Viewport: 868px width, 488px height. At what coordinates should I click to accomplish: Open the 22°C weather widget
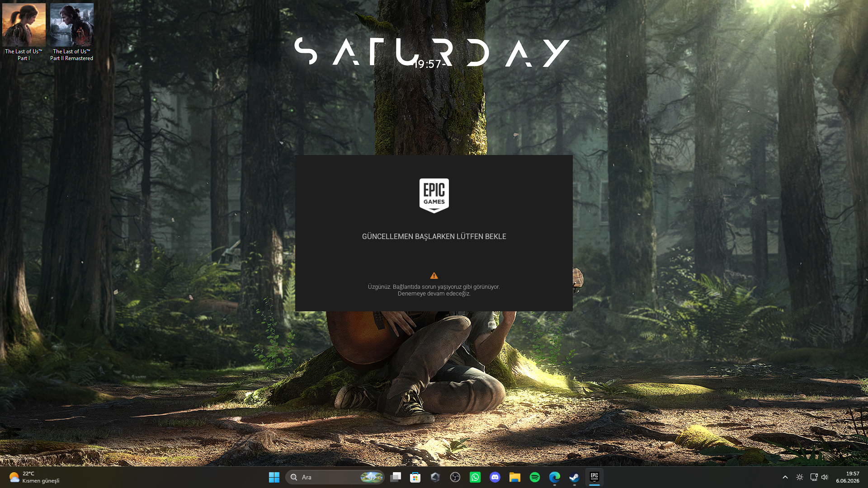tap(34, 477)
